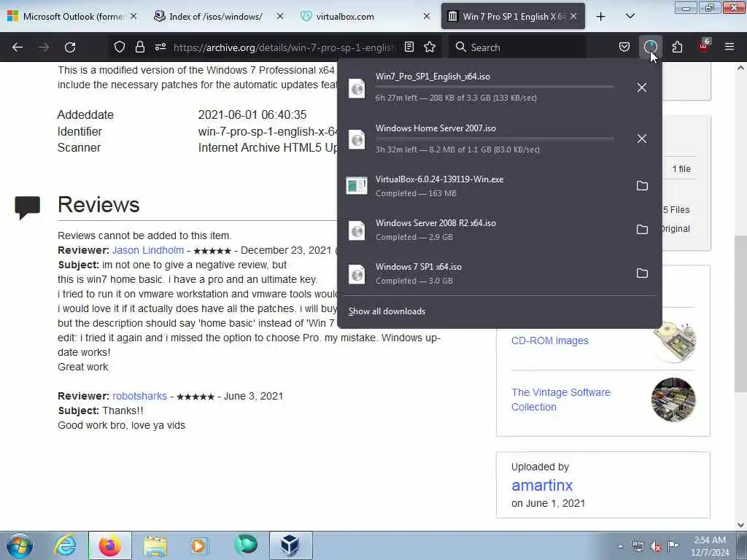This screenshot has width=747, height=560.
Task: Open site permissions icon beside the padlock
Action: 160,47
